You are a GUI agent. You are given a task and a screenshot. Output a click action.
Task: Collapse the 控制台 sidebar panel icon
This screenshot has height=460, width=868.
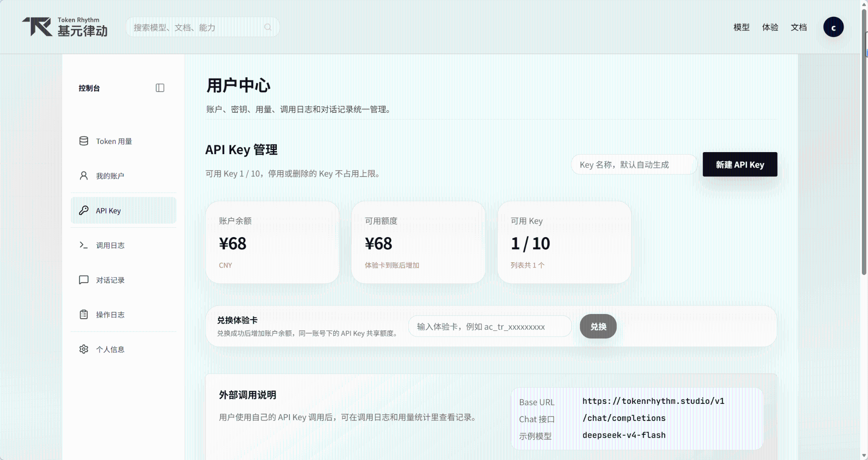click(x=160, y=88)
